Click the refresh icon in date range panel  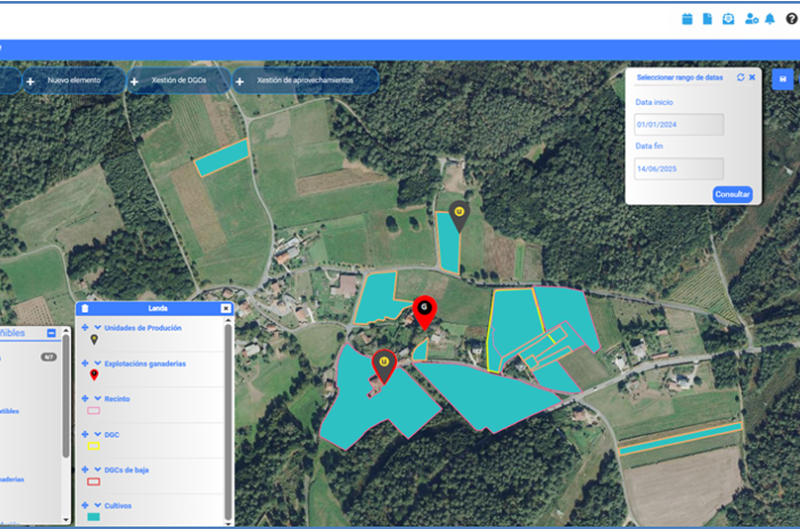click(740, 77)
